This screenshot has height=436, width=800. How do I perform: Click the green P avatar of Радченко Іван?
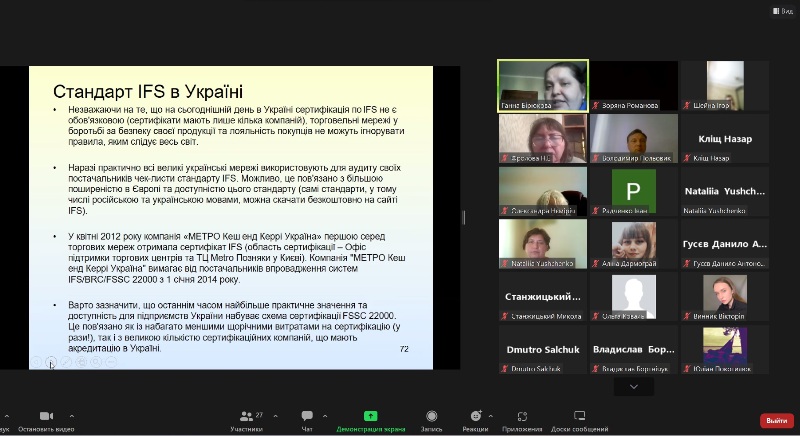tap(634, 190)
